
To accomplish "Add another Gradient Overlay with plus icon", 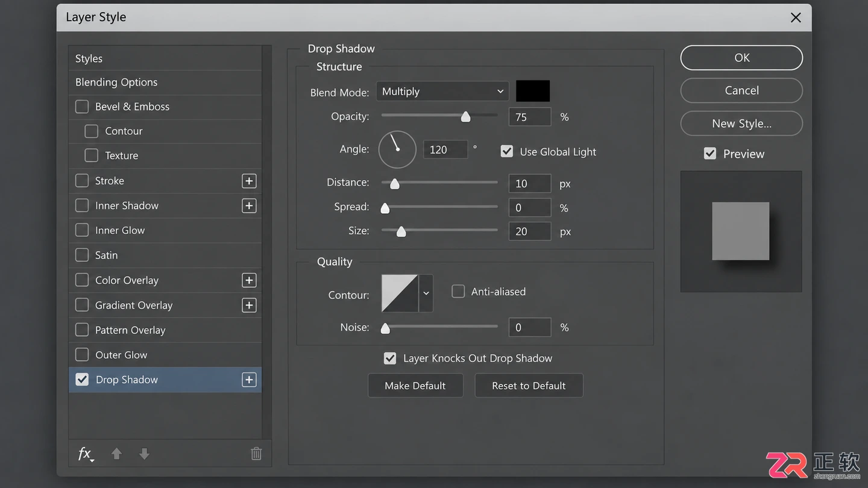I will tap(249, 305).
